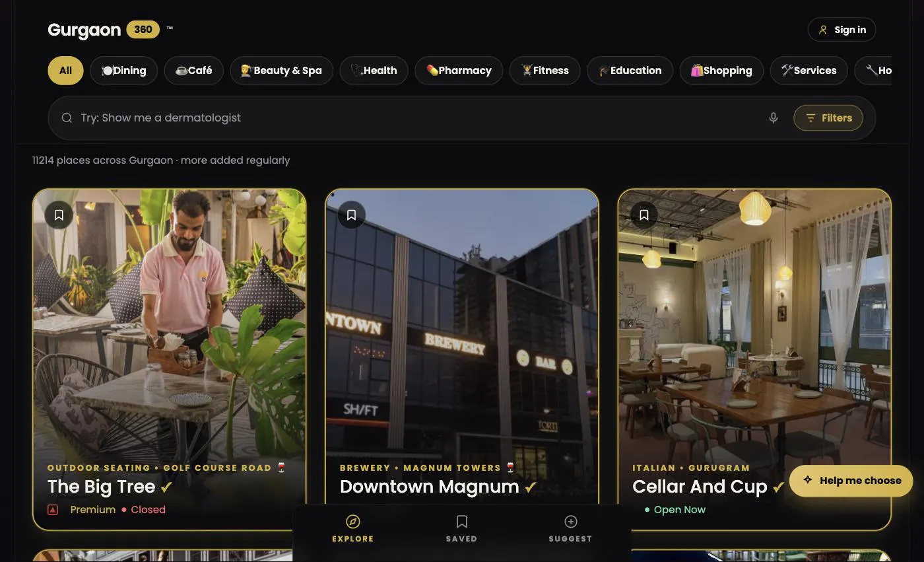
Task: Click the Downtown Magnum title
Action: [x=429, y=487]
